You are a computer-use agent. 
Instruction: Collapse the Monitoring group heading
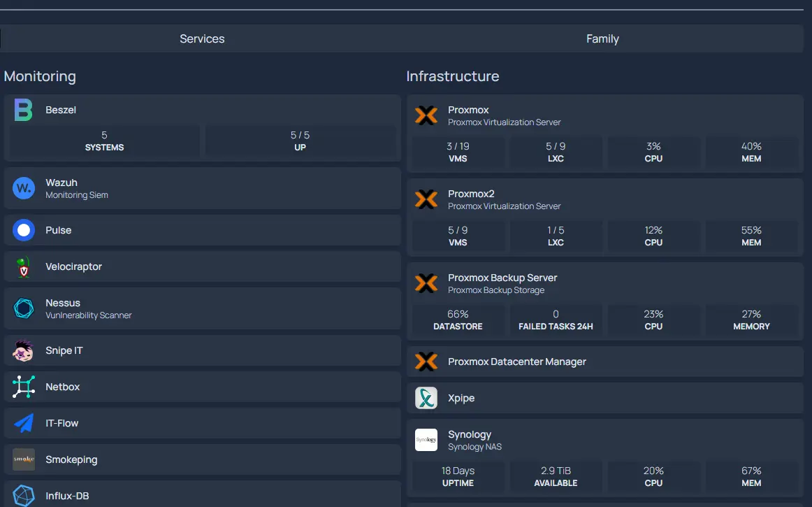(40, 76)
